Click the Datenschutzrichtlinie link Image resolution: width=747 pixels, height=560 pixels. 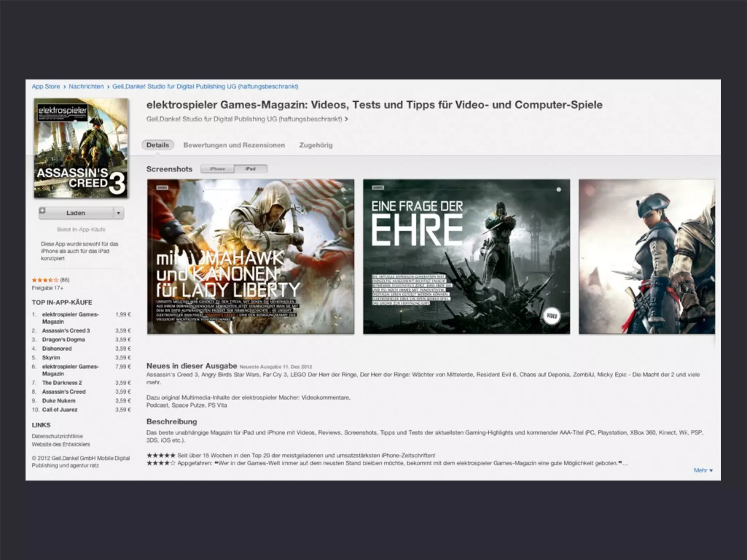(x=57, y=436)
